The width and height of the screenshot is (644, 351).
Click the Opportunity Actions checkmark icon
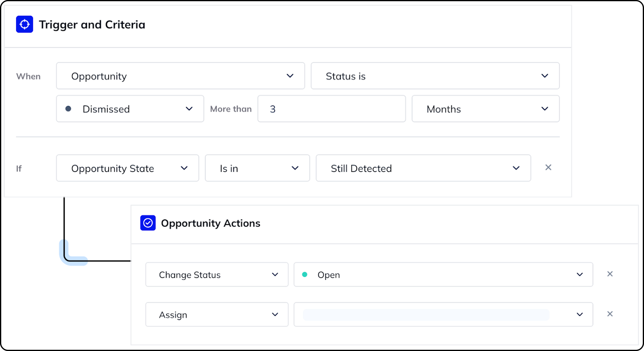tap(148, 223)
